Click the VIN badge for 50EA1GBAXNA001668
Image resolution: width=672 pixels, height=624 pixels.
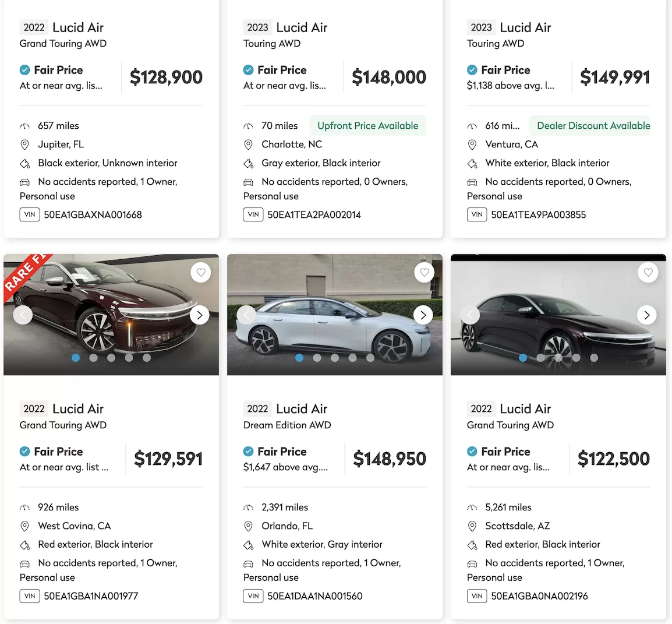(30, 214)
